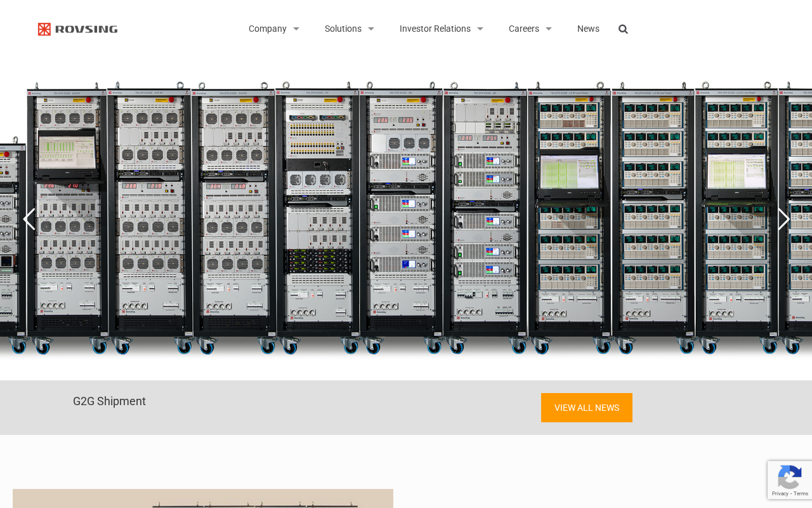Screen dimensions: 812x508
Task: Advance carousel with right arrow
Action: 783,219
